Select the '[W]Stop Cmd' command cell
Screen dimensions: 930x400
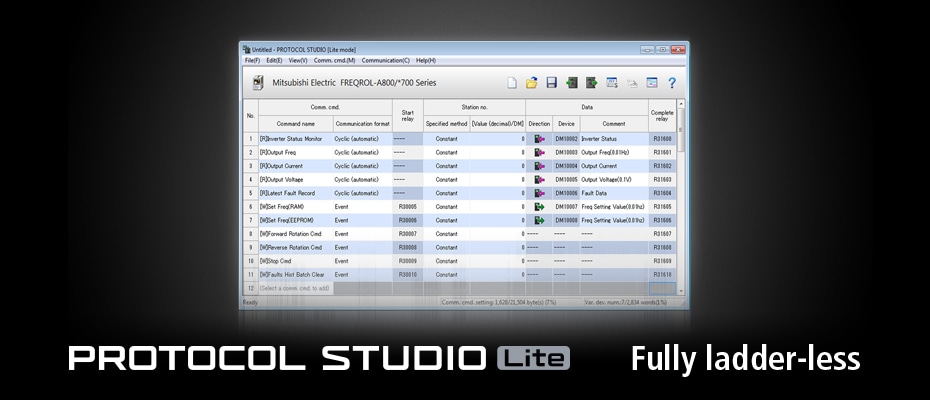click(x=295, y=261)
